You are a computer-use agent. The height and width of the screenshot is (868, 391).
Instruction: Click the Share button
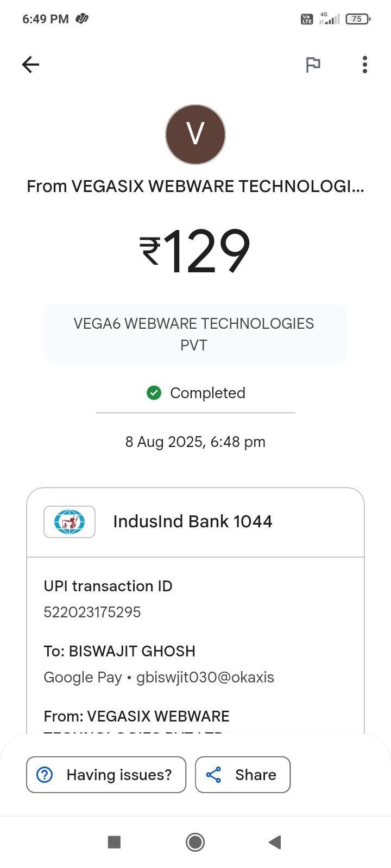(243, 775)
